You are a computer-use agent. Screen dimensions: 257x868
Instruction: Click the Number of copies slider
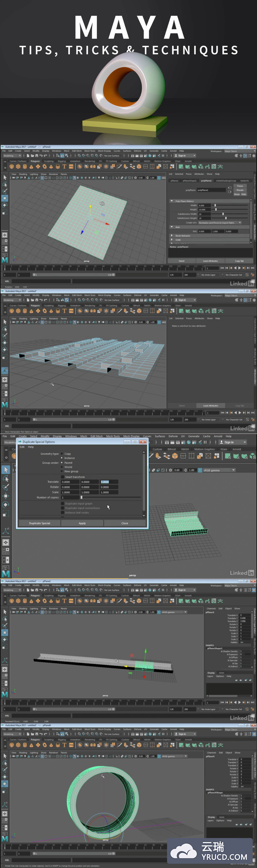(111, 497)
